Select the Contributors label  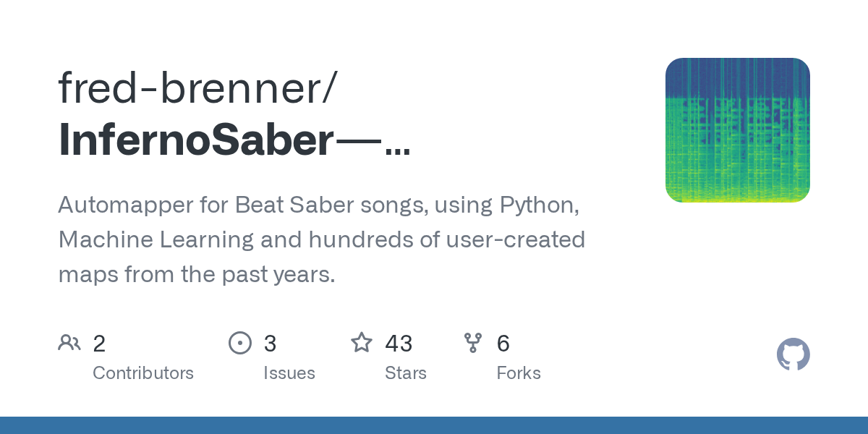(143, 373)
